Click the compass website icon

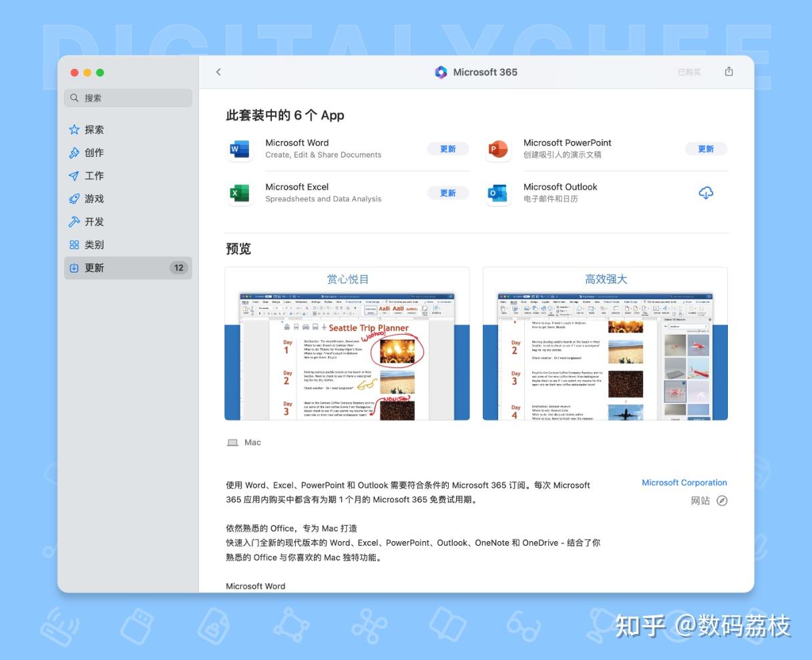[x=722, y=500]
